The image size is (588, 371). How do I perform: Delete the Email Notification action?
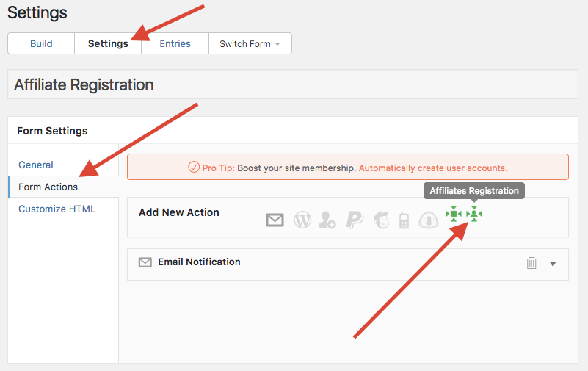531,263
